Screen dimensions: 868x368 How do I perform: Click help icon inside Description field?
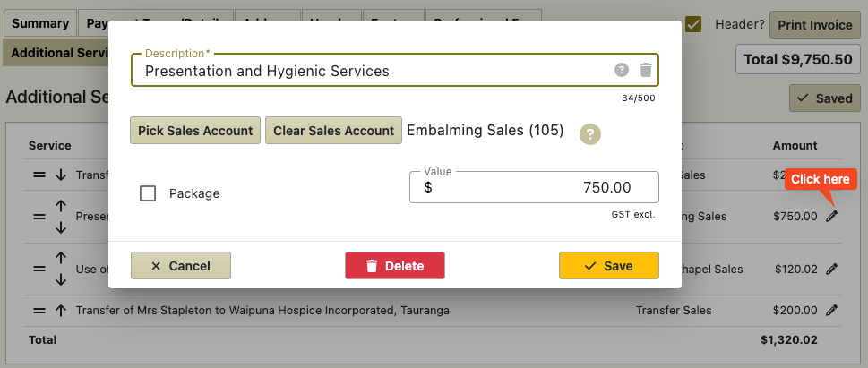tap(622, 70)
